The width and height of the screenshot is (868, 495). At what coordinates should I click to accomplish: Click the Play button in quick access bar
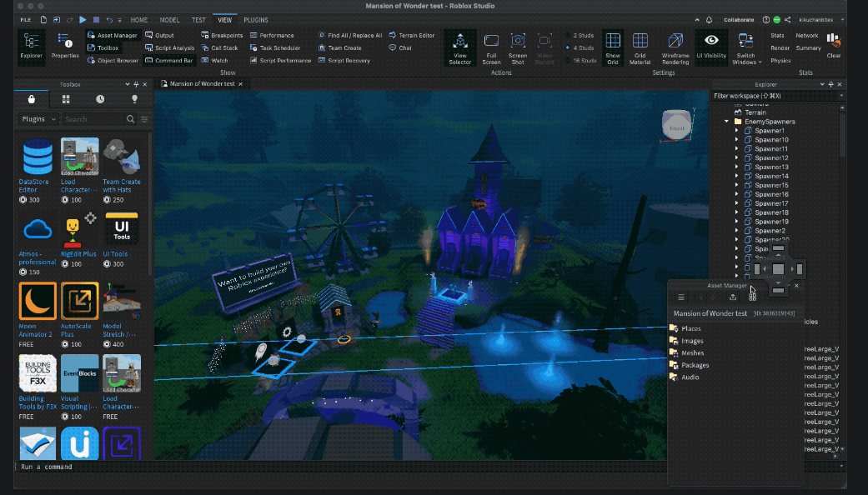83,19
